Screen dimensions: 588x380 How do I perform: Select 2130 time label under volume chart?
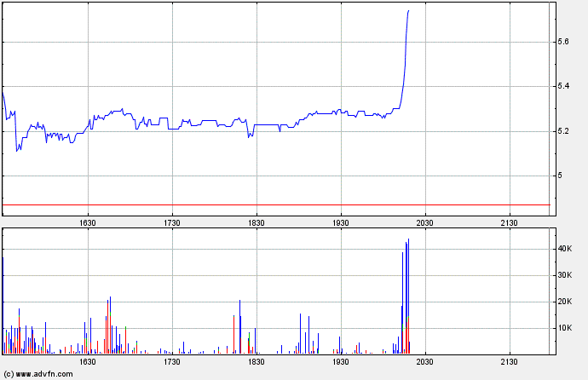coord(509,362)
